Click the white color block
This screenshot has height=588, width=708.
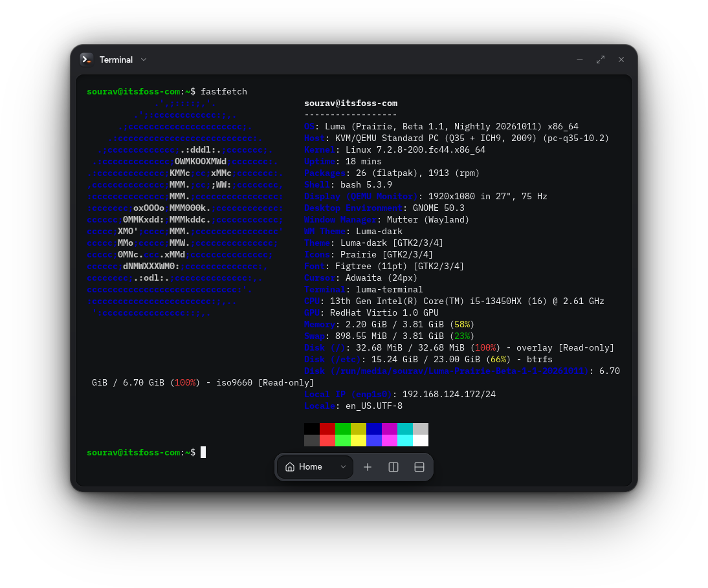point(421,441)
